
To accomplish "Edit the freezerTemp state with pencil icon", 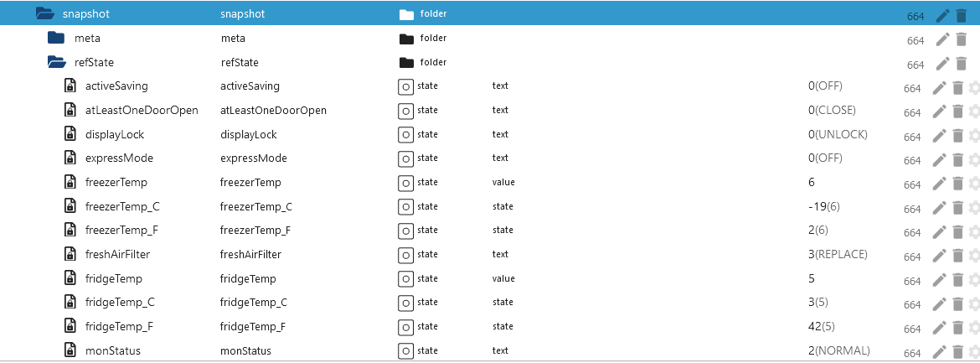I will 939,184.
